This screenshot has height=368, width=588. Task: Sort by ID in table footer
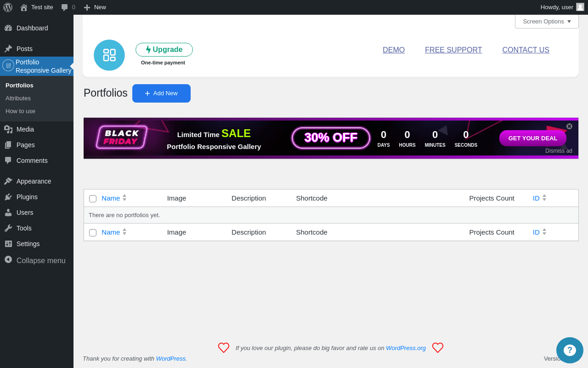tap(536, 232)
